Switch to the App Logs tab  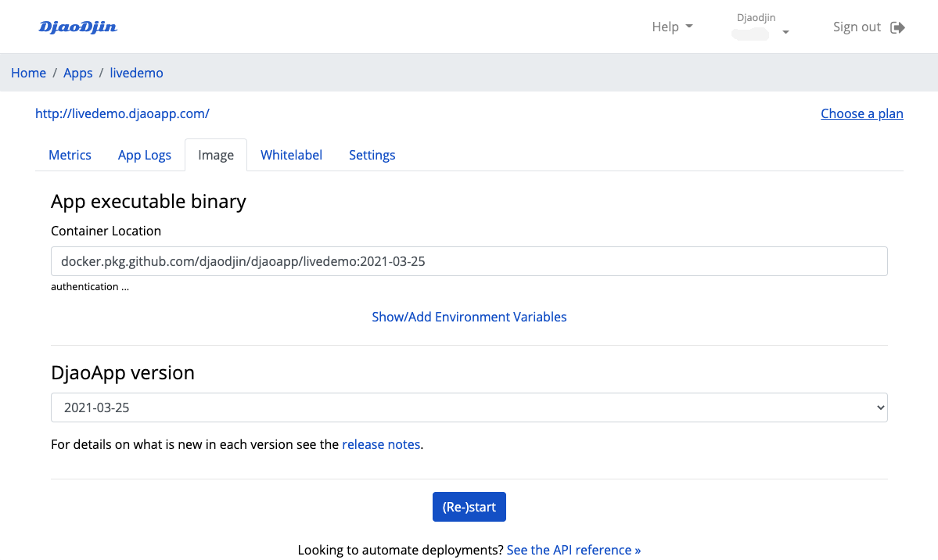tap(144, 155)
